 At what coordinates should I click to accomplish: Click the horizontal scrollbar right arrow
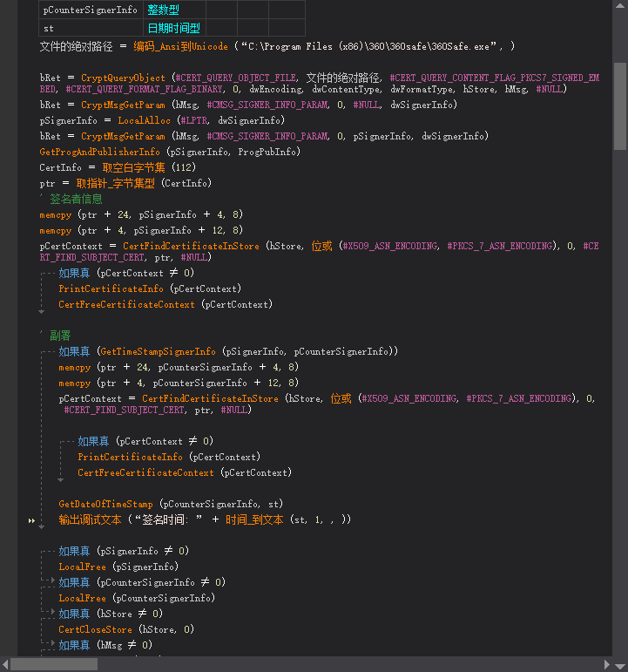tap(606, 664)
